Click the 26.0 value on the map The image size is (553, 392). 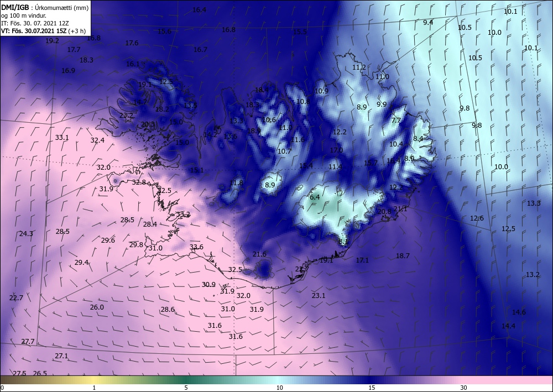coord(97,307)
